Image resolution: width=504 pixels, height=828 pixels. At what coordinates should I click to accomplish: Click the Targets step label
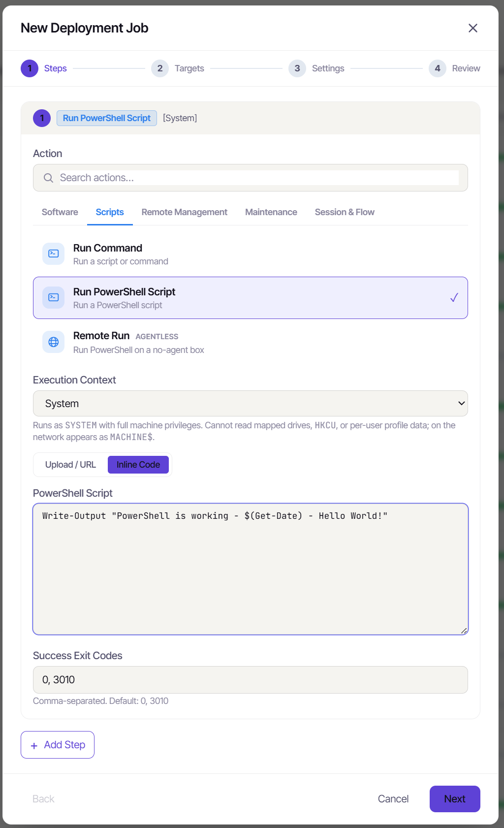tap(189, 68)
